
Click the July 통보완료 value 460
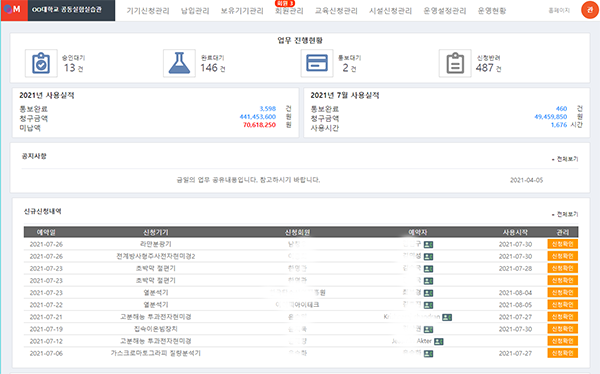561,109
